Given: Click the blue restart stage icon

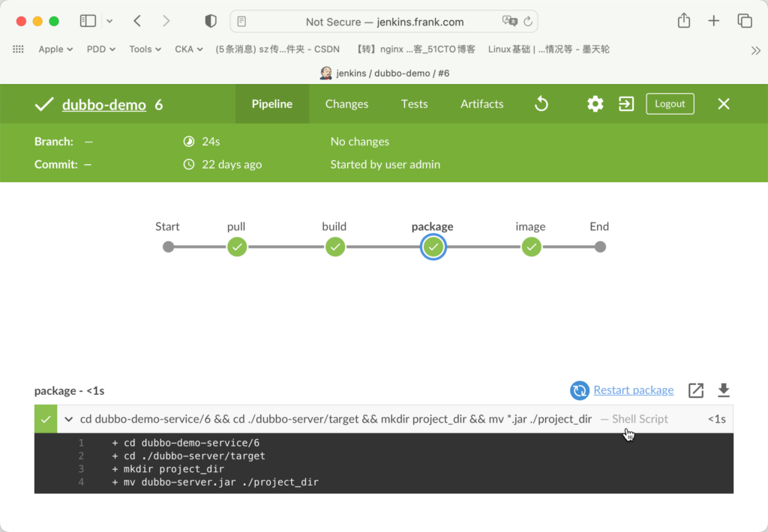Looking at the screenshot, I should coord(580,390).
